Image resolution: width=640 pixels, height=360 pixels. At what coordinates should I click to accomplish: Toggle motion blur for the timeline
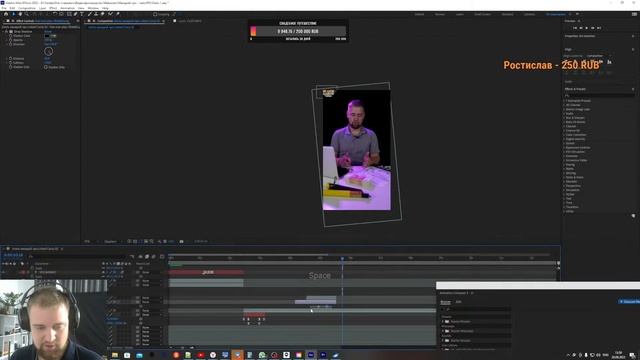(x=153, y=256)
